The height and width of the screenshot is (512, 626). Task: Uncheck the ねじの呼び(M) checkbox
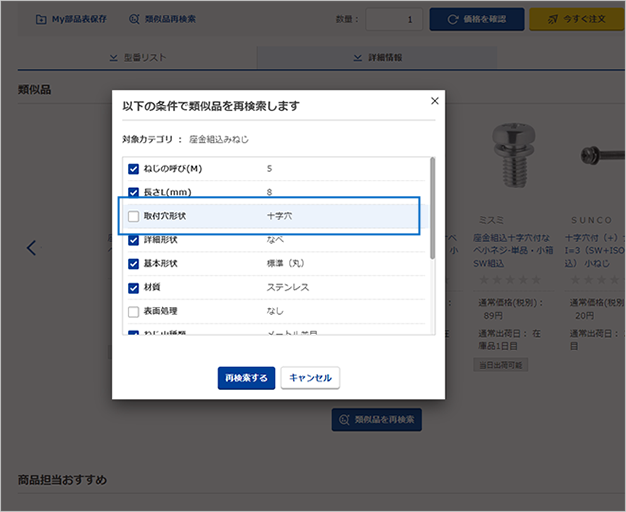coord(134,169)
